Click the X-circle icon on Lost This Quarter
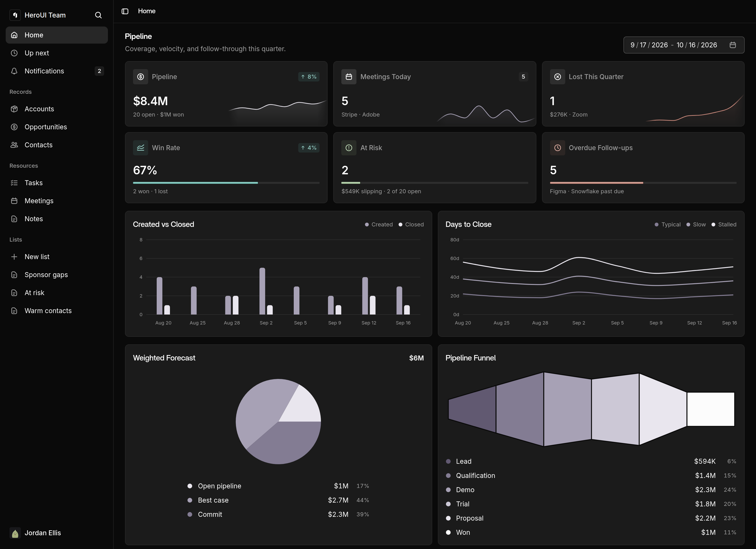This screenshot has width=756, height=549. [557, 77]
